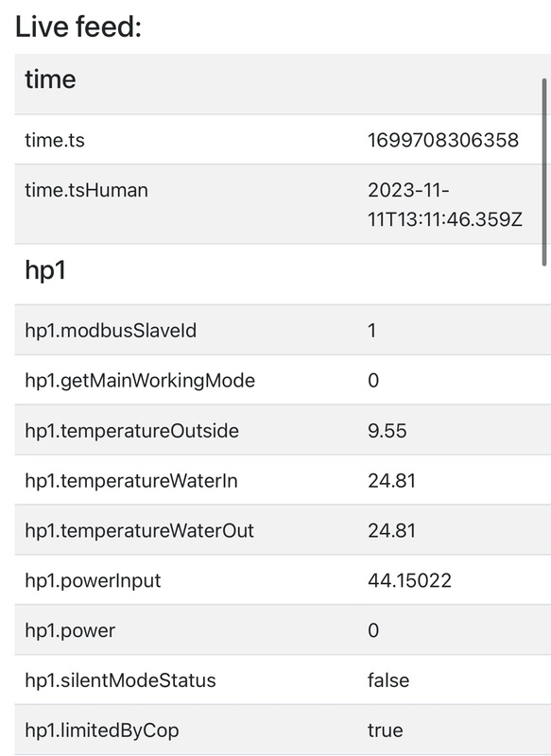Viewport: 551px width, 756px height.
Task: Click the false silent mode value
Action: tap(388, 680)
